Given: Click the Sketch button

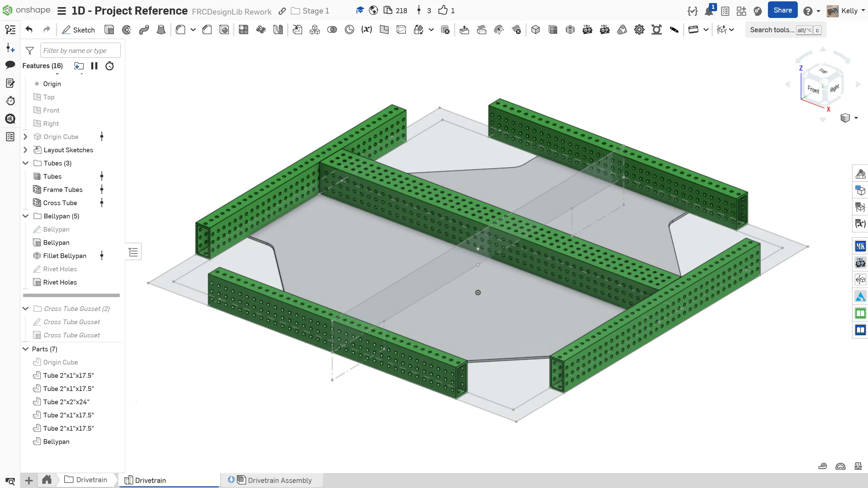Looking at the screenshot, I should pyautogui.click(x=78, y=30).
